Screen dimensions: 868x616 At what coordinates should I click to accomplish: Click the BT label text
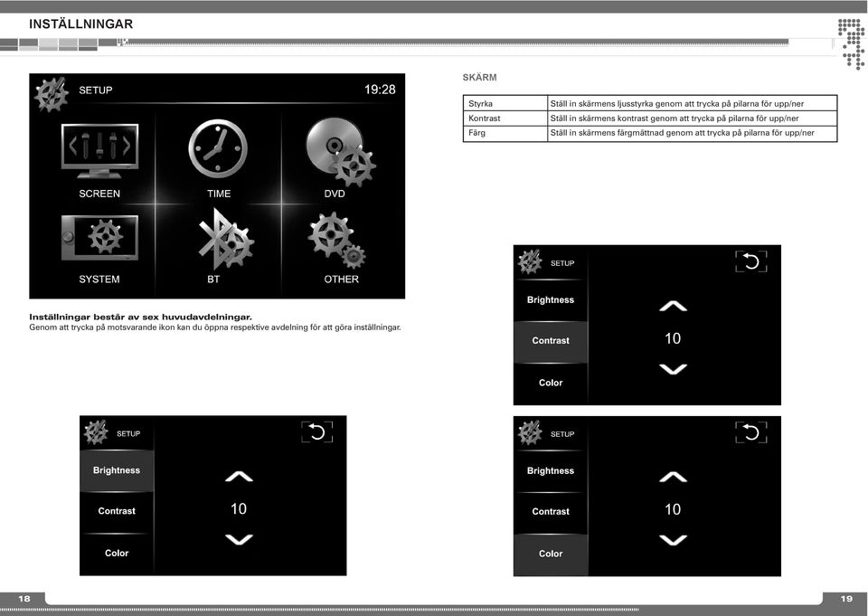click(x=213, y=280)
